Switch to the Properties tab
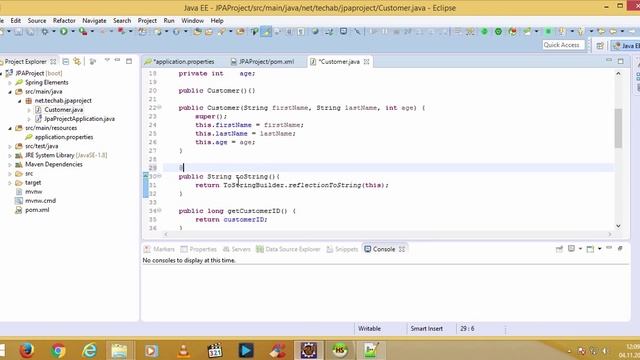Viewport: 640px width, 360px height. pyautogui.click(x=199, y=249)
